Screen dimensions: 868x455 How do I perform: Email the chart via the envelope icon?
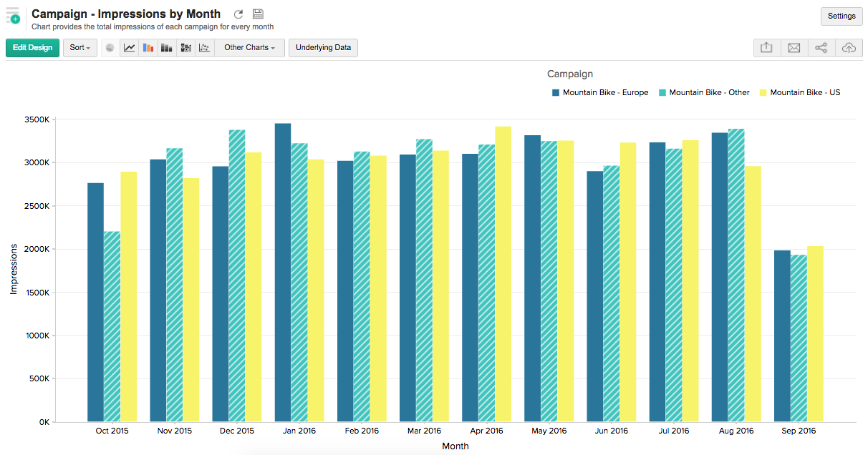[x=794, y=48]
